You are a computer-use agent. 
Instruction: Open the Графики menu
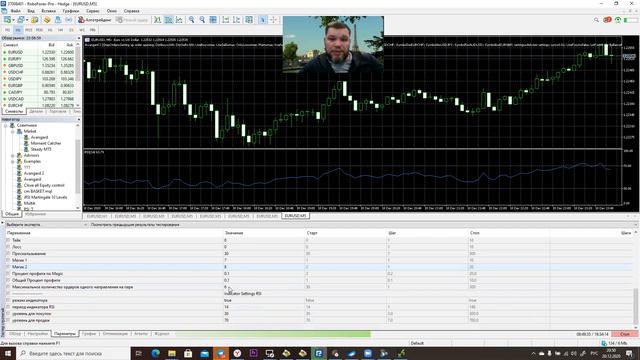click(71, 11)
